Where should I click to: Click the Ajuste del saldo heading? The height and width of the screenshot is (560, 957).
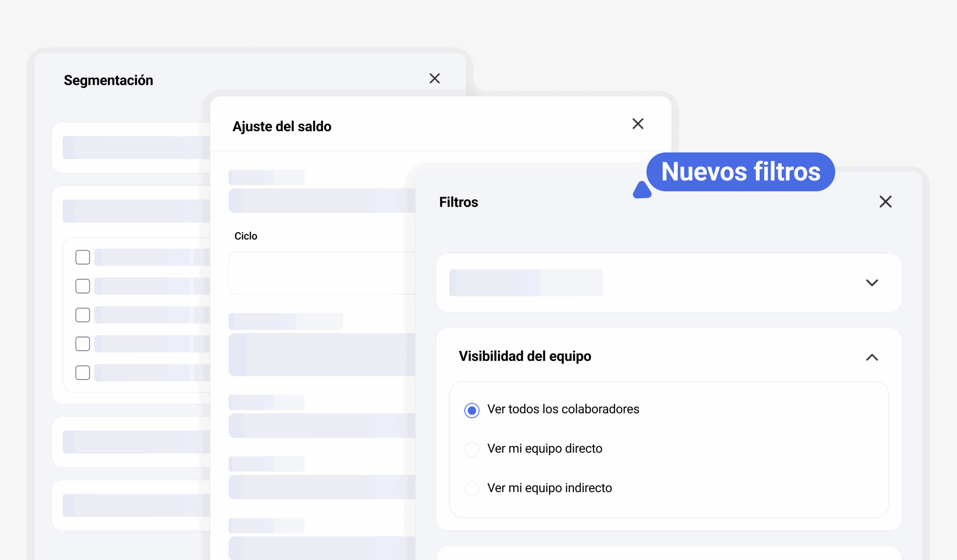pyautogui.click(x=282, y=126)
